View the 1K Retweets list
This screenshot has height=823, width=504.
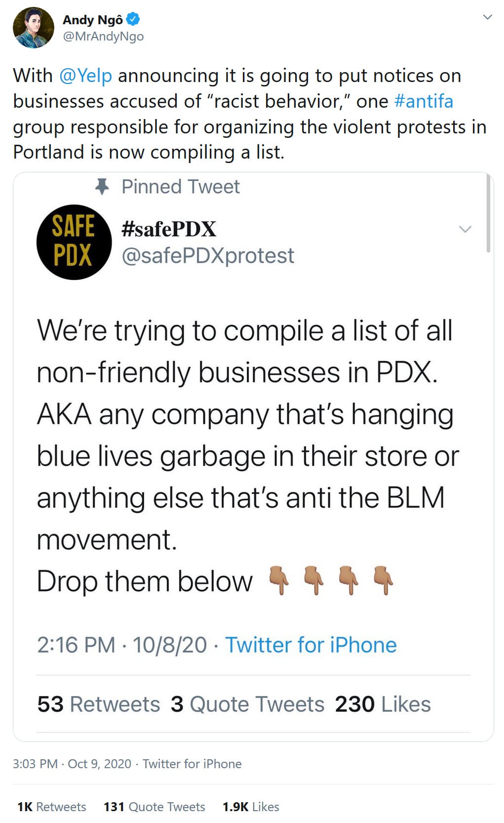(x=52, y=807)
